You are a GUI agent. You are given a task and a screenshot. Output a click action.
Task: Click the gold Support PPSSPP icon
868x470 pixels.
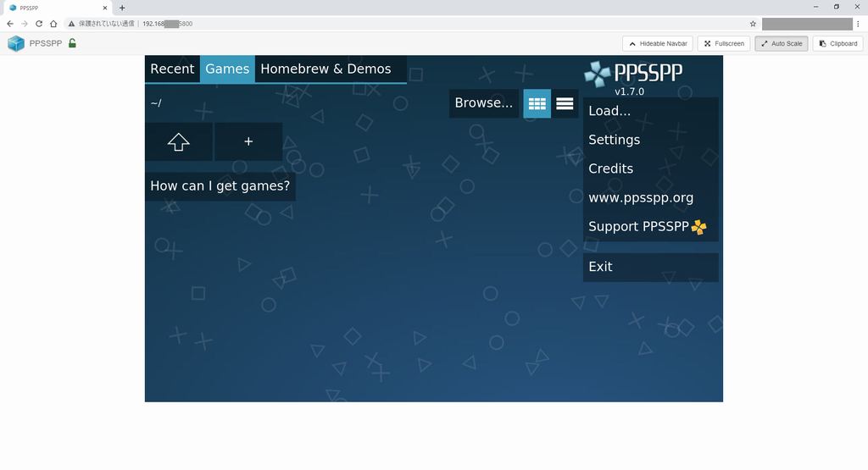(x=699, y=227)
